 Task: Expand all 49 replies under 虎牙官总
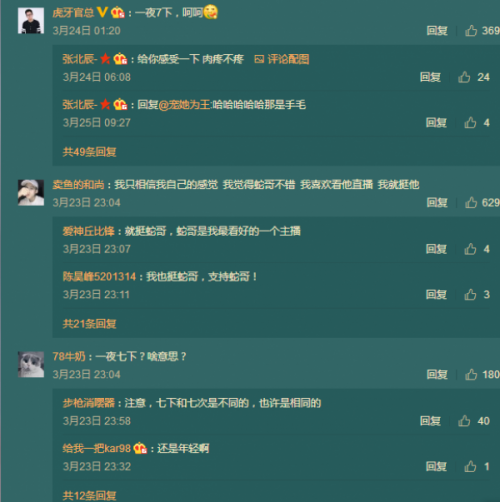90,152
